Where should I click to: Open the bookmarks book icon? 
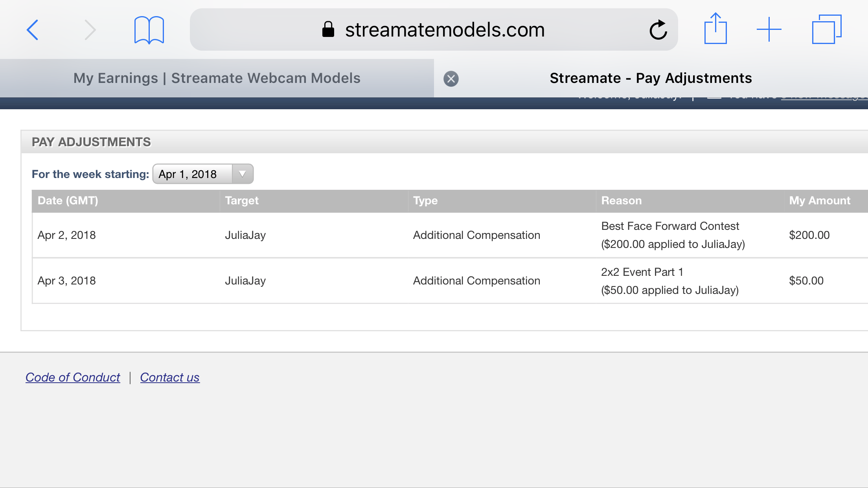pos(149,30)
